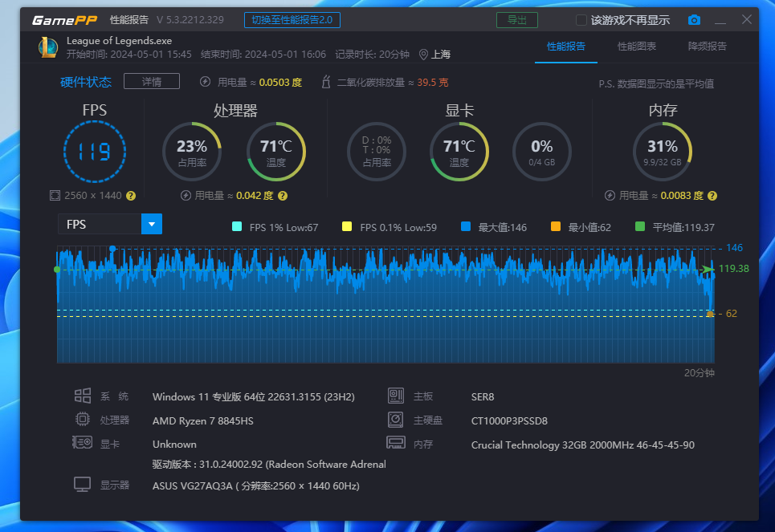Click the GamePP logo
This screenshot has width=775, height=532.
[x=65, y=20]
